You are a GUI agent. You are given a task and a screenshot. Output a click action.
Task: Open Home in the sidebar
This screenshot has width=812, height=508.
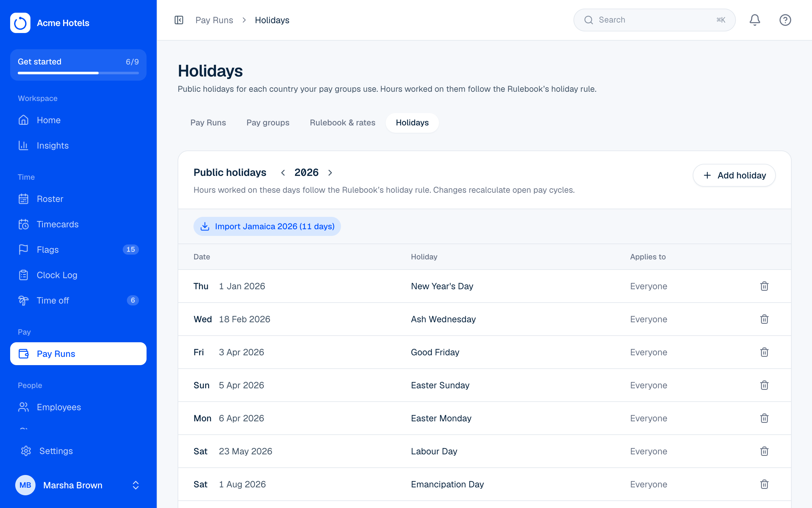(x=78, y=120)
